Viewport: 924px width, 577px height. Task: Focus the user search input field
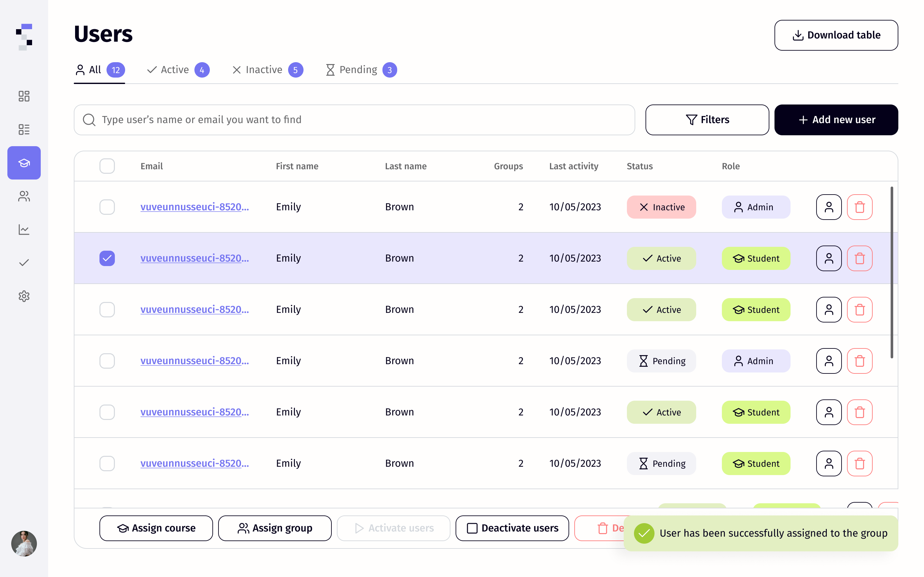354,120
